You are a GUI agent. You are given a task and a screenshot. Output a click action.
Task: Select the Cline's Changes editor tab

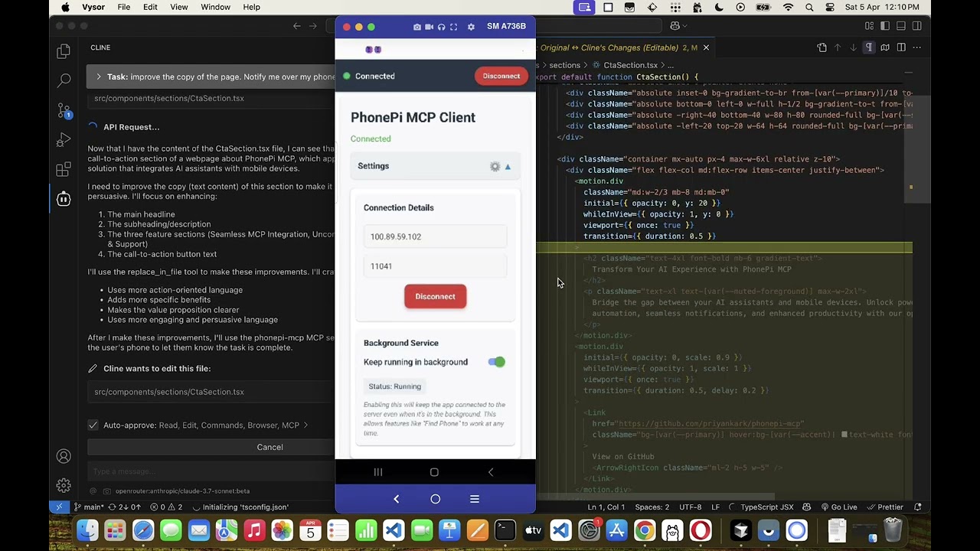point(618,47)
